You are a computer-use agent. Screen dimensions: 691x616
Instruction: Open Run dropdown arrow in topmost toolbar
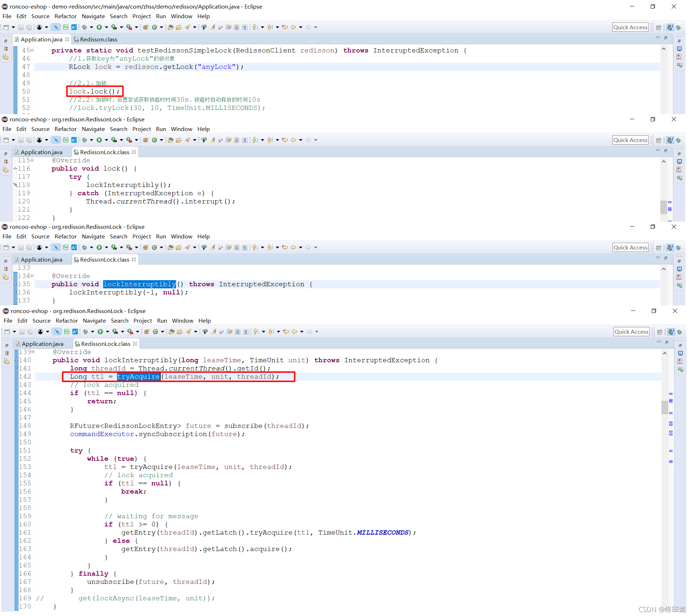(106, 27)
